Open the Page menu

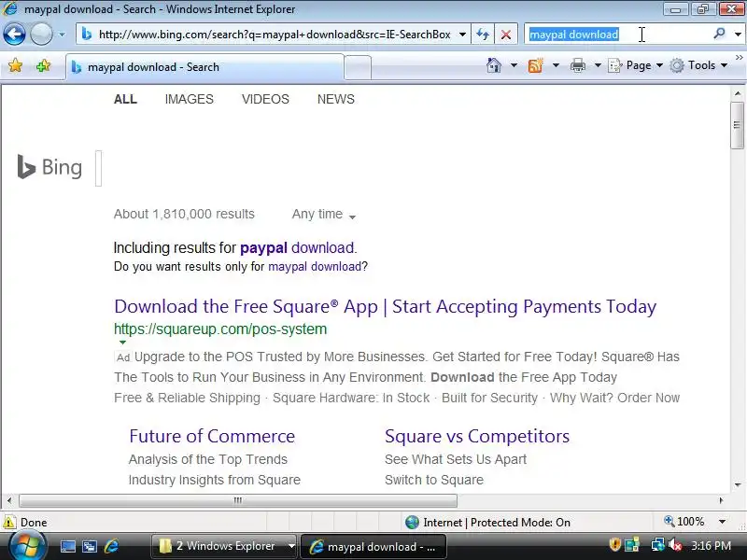636,65
